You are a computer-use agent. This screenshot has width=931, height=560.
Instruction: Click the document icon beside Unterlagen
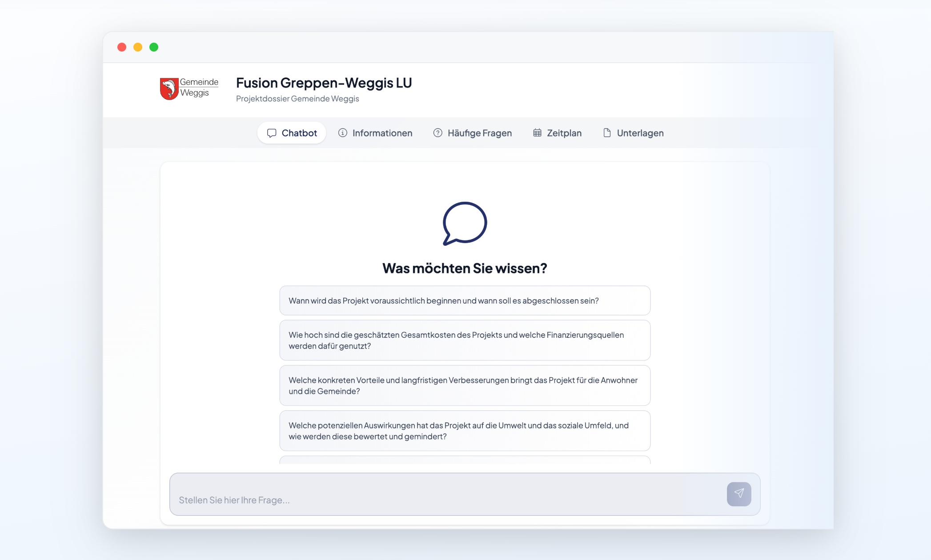coord(607,133)
